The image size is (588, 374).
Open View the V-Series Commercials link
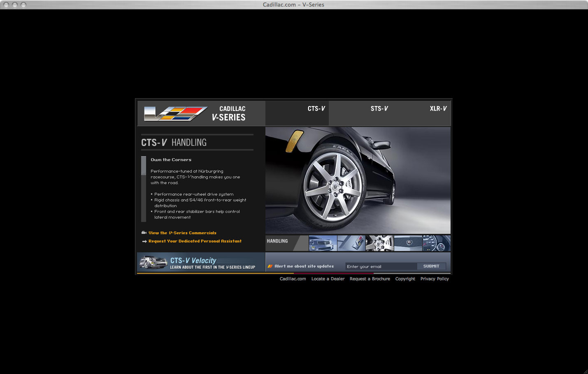pos(182,233)
